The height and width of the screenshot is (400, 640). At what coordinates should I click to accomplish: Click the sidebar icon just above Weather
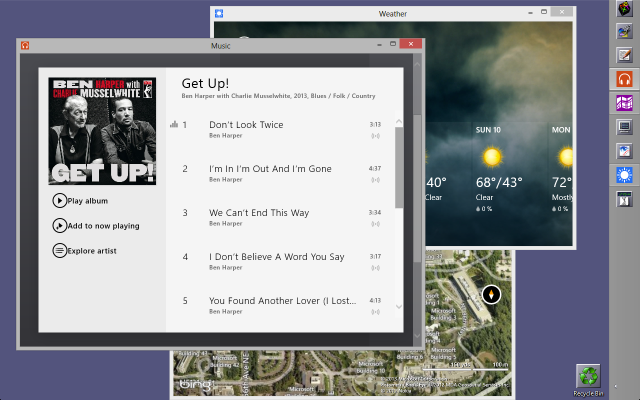coord(624,151)
